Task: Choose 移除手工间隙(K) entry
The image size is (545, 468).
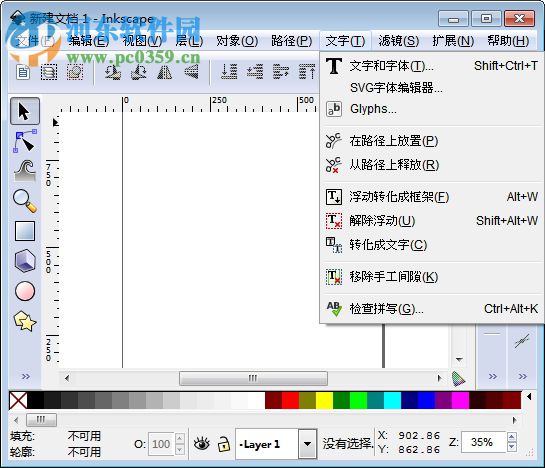Action: 432,277
